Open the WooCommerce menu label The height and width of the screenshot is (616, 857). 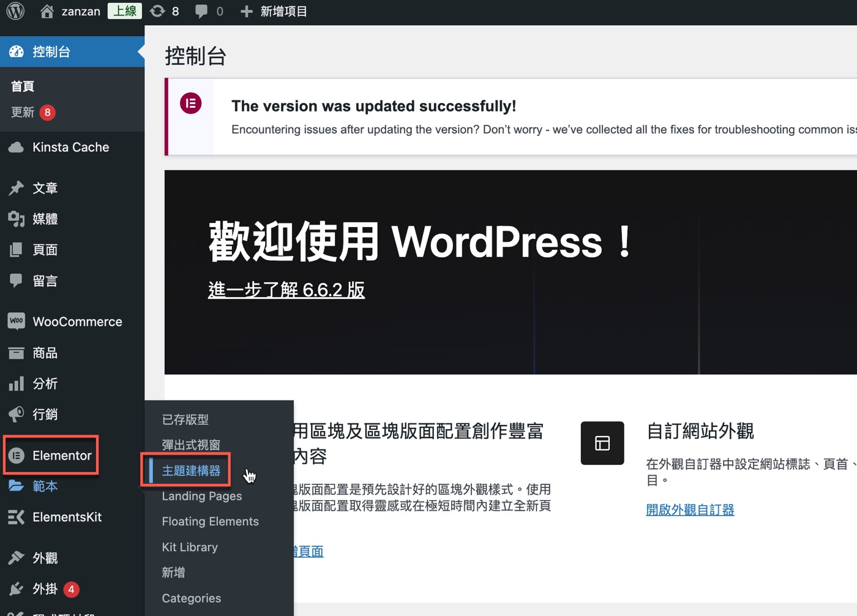click(x=78, y=321)
